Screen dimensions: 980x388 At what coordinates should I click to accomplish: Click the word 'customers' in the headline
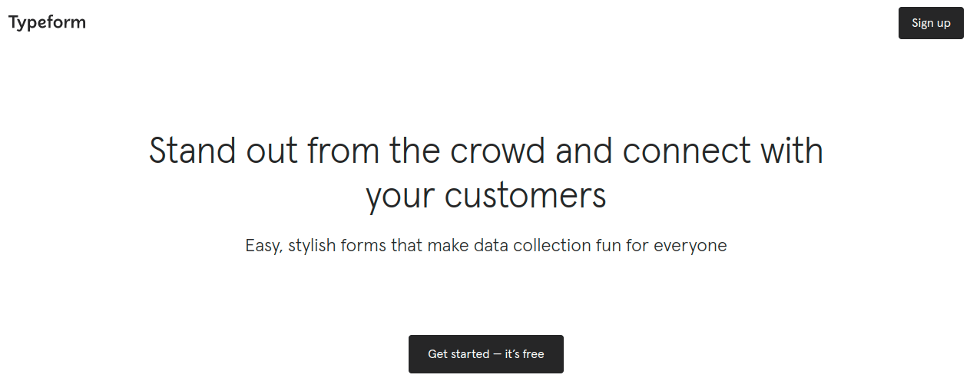pyautogui.click(x=525, y=195)
